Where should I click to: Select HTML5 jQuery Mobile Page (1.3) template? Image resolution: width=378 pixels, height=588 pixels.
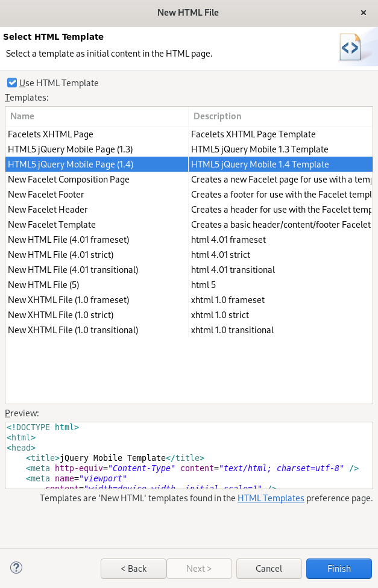70,149
